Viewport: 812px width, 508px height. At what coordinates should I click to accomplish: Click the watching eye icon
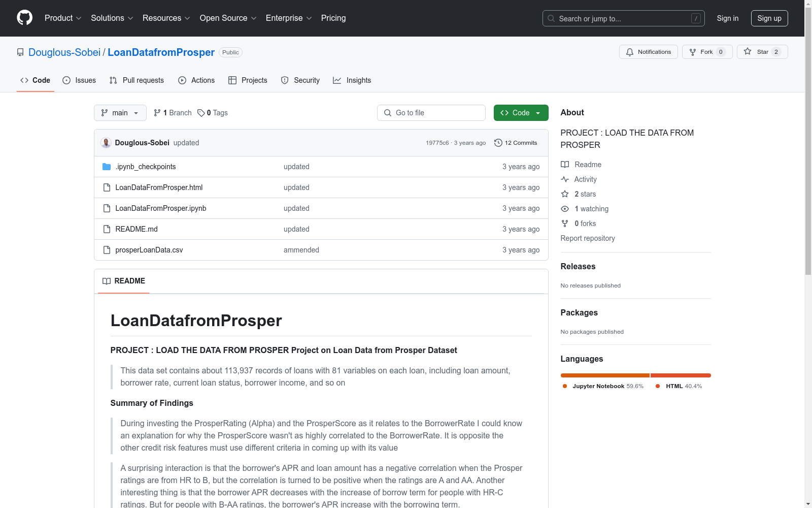point(564,209)
